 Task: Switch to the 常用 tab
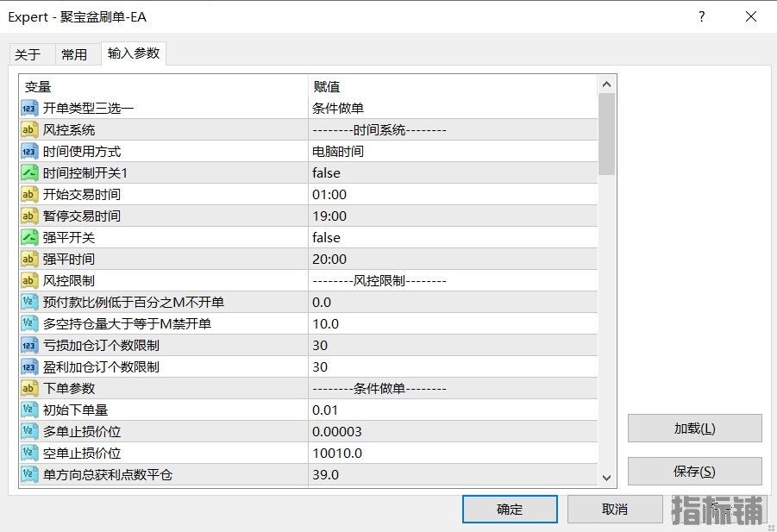(74, 54)
